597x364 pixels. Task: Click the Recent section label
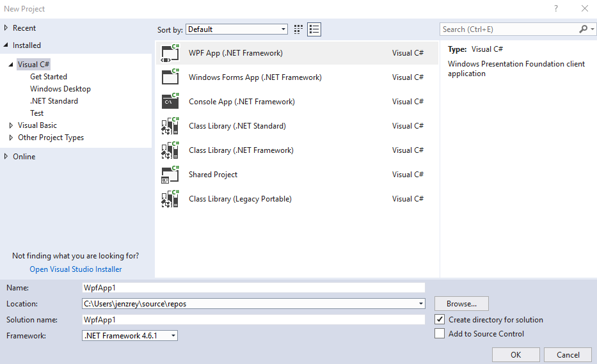pyautogui.click(x=24, y=28)
